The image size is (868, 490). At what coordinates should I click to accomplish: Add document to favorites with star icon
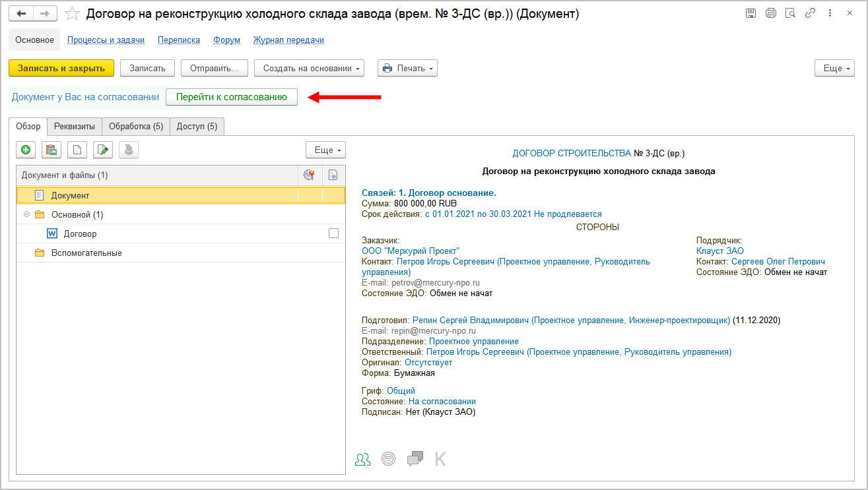pos(73,14)
